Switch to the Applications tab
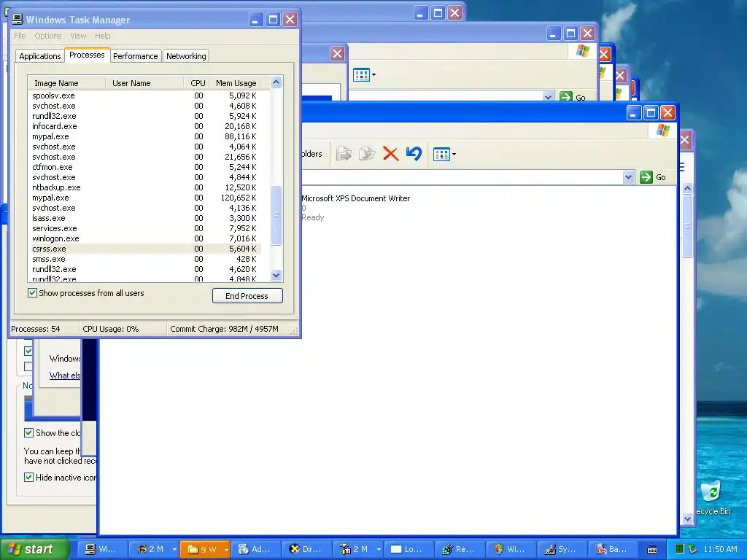Viewport: 747px width, 560px height. 40,56
